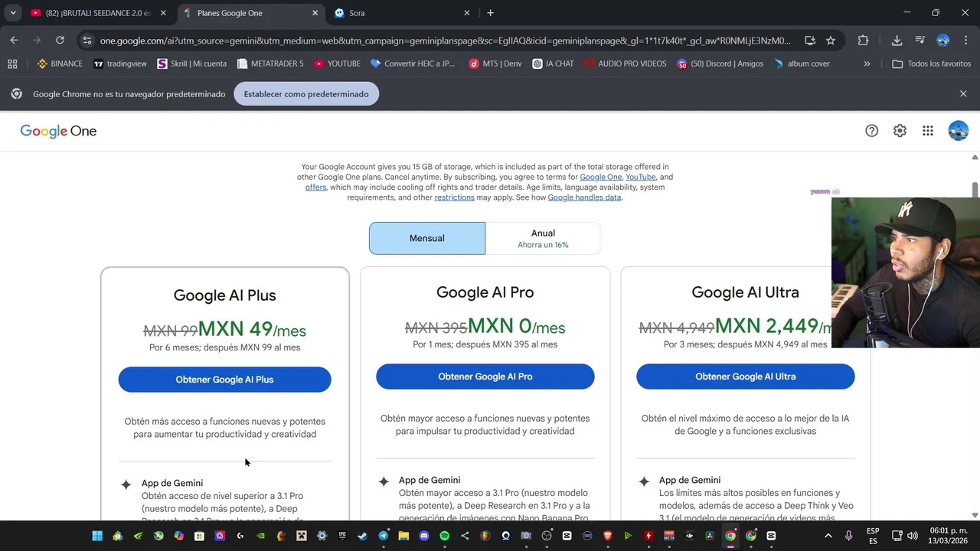Show hidden system tray icons
980x551 pixels.
coord(828,536)
